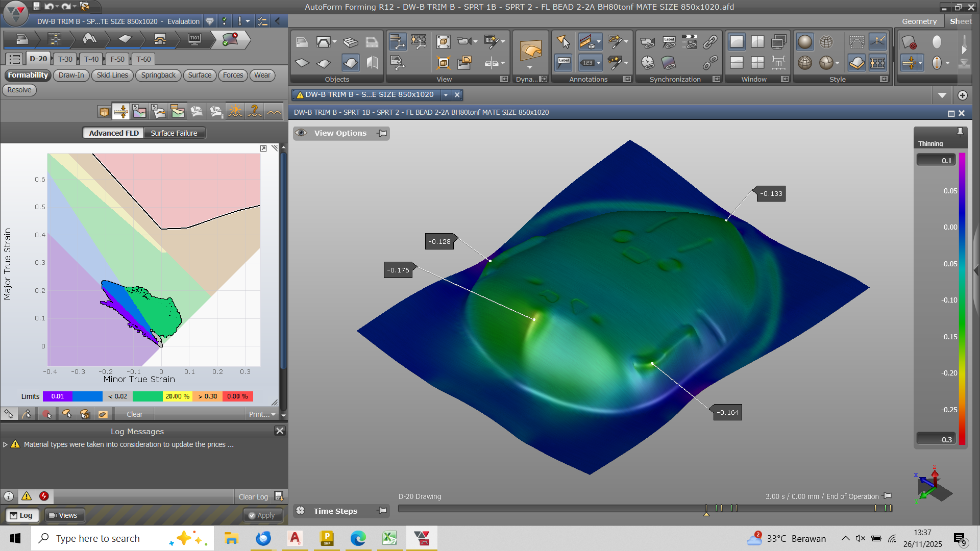Select the questionable surface result icon
The height and width of the screenshot is (551, 980).
255,111
